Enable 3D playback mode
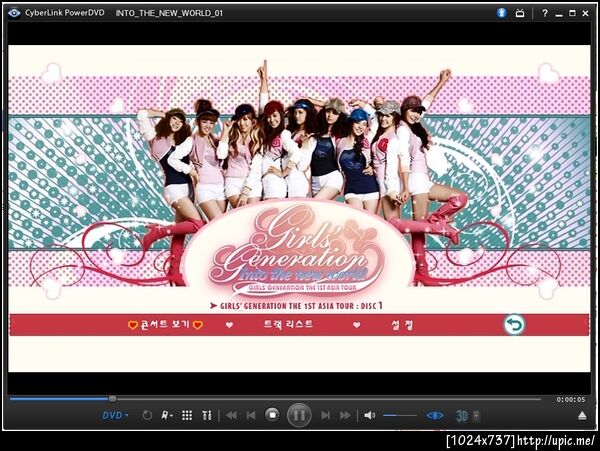 point(462,416)
